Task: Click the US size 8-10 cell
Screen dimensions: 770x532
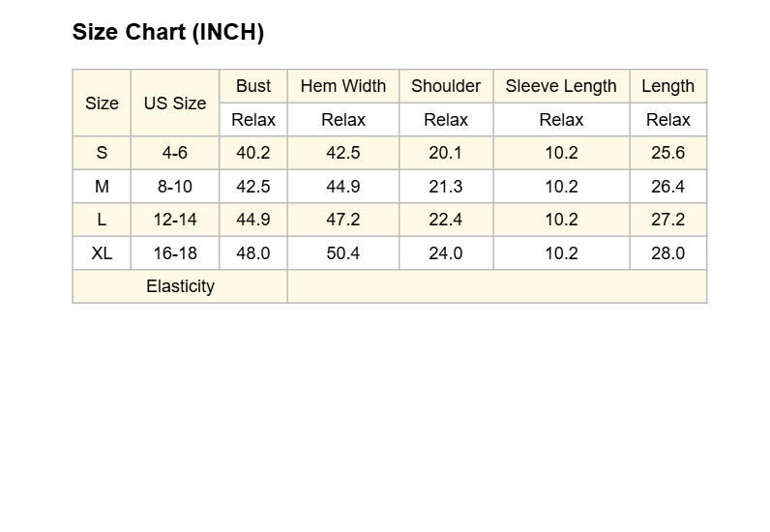Action: pos(175,187)
